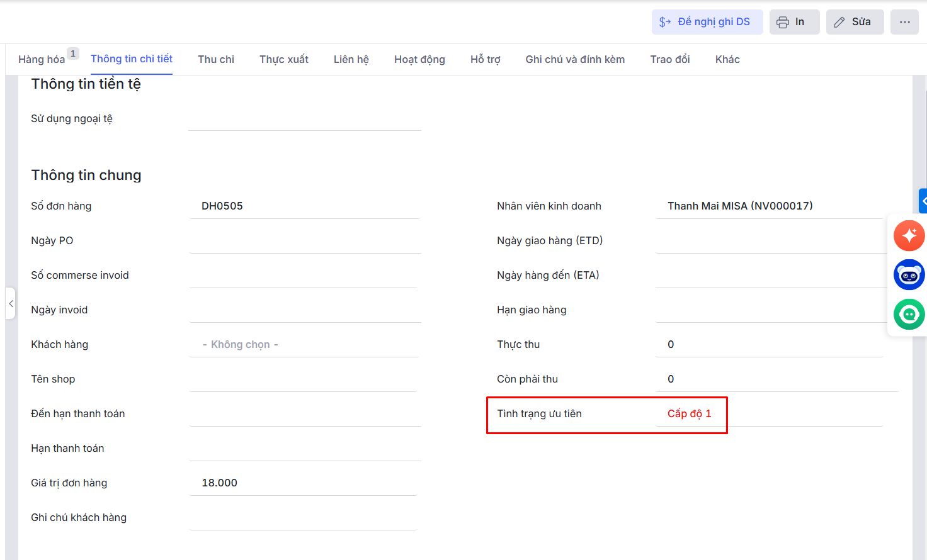Viewport: 927px width, 560px height.
Task: Click the In print button
Action: [x=793, y=22]
